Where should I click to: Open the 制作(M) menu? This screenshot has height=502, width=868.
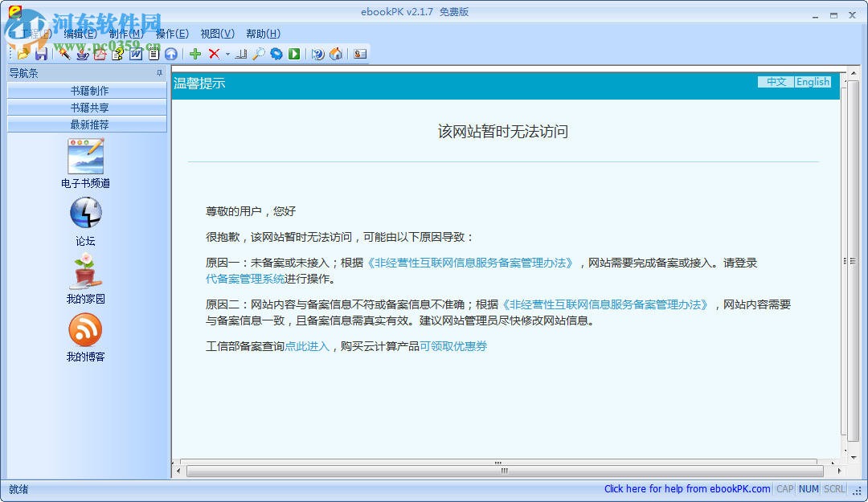[x=124, y=34]
